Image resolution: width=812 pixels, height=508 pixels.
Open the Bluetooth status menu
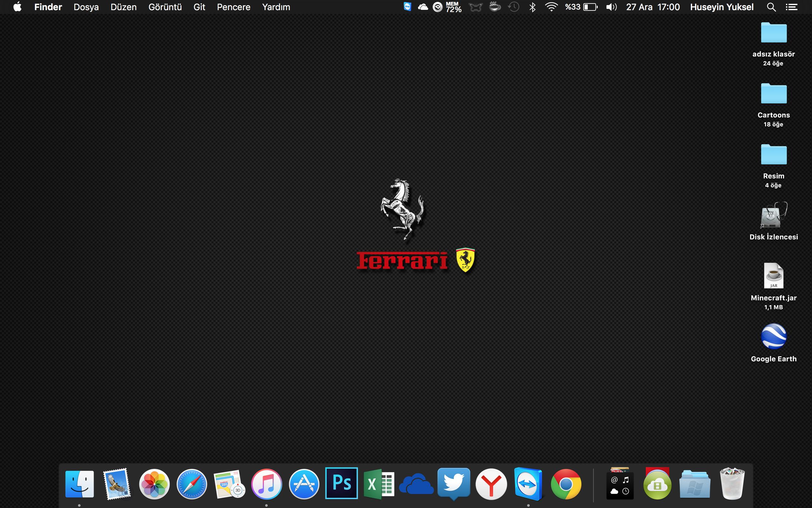[533, 7]
